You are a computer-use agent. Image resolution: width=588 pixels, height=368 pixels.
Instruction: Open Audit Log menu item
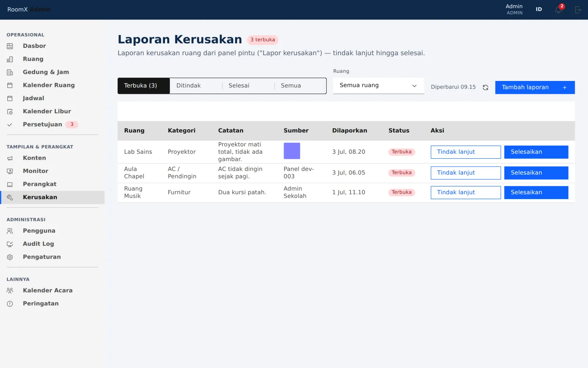(52, 244)
